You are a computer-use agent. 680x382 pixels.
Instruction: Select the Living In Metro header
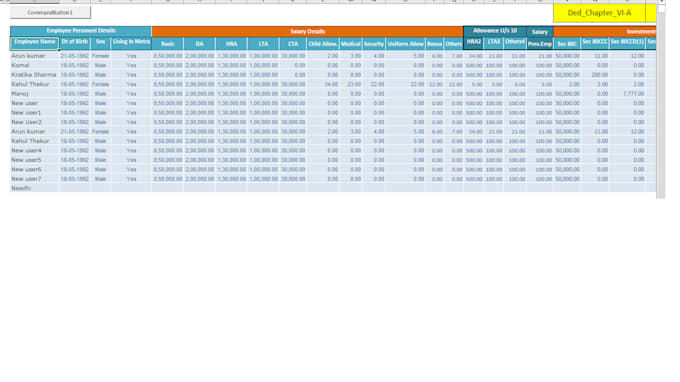[x=131, y=43]
